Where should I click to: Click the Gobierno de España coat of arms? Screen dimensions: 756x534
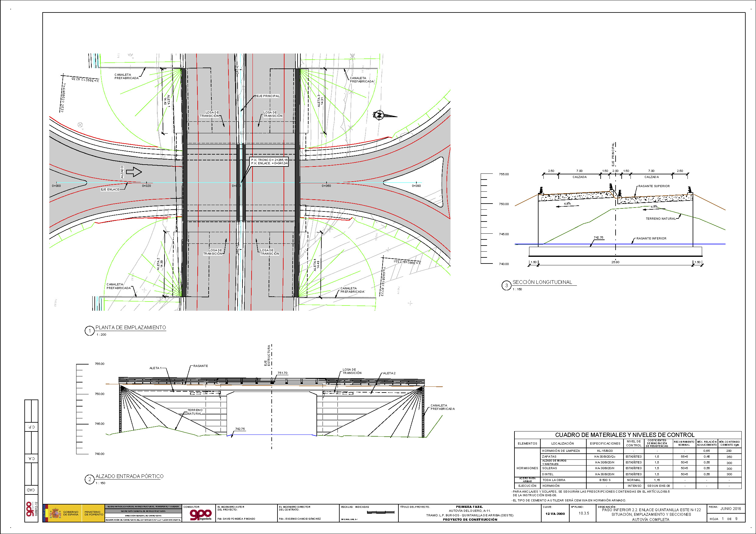pos(55,513)
